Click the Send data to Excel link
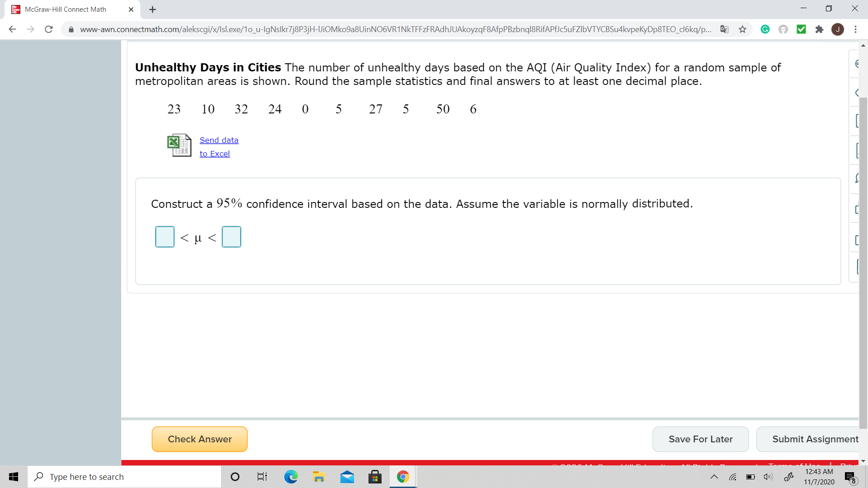Viewport: 868px width, 488px height. click(219, 146)
